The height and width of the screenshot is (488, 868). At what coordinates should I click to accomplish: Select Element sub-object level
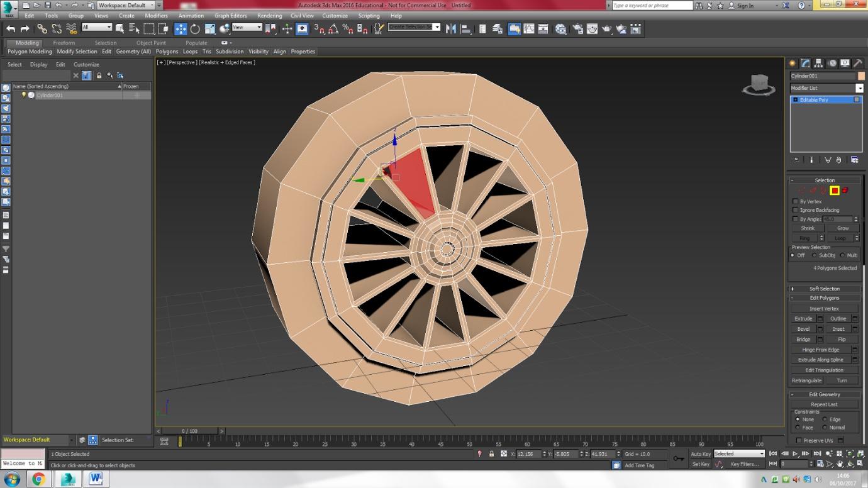845,191
